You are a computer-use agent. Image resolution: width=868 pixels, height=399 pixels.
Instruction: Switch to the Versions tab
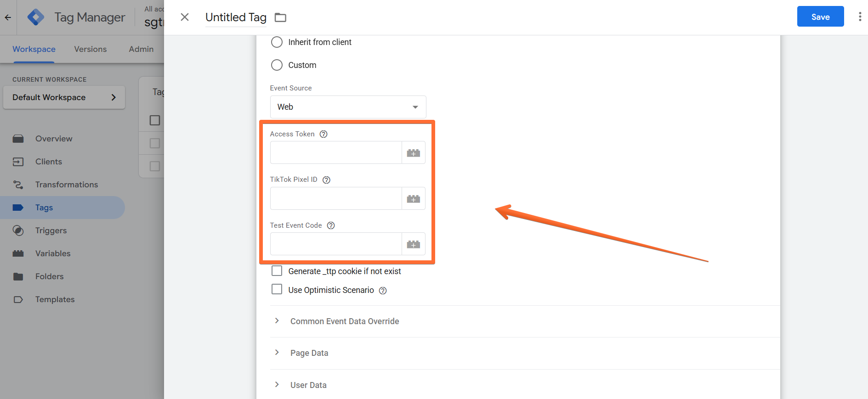click(x=91, y=49)
